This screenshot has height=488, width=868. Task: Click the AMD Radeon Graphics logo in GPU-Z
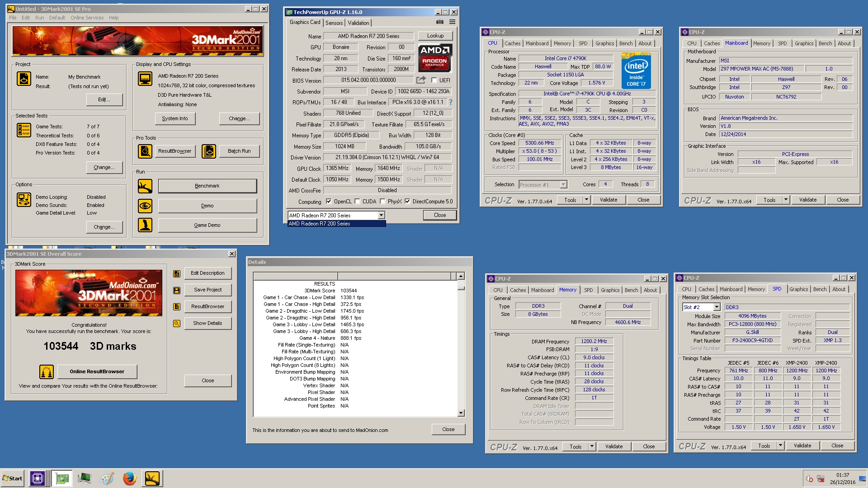click(435, 58)
